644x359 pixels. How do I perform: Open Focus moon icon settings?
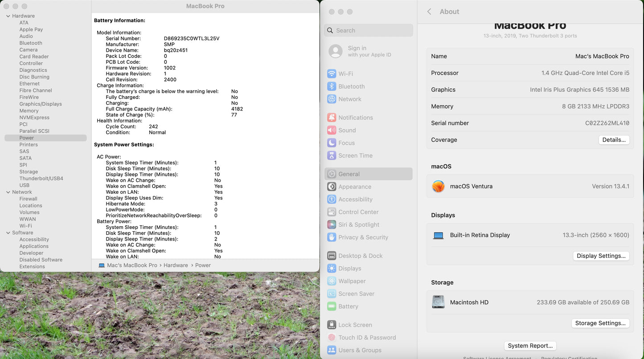click(332, 143)
